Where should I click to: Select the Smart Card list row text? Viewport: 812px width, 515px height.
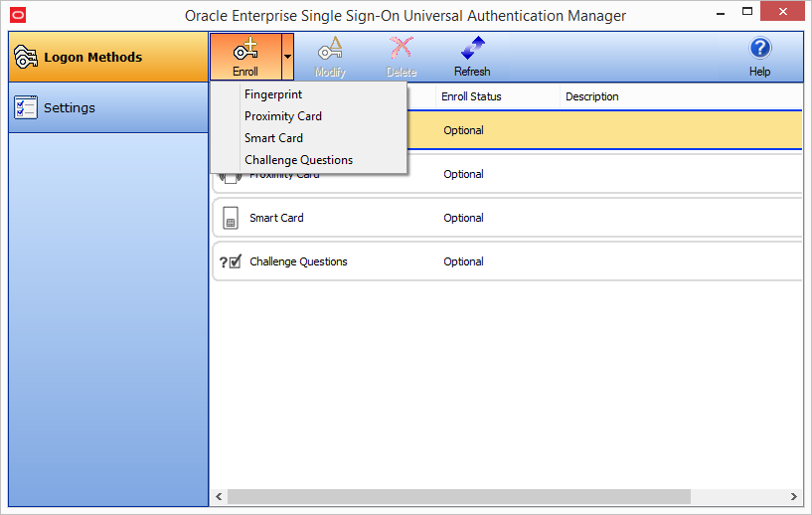coord(276,218)
